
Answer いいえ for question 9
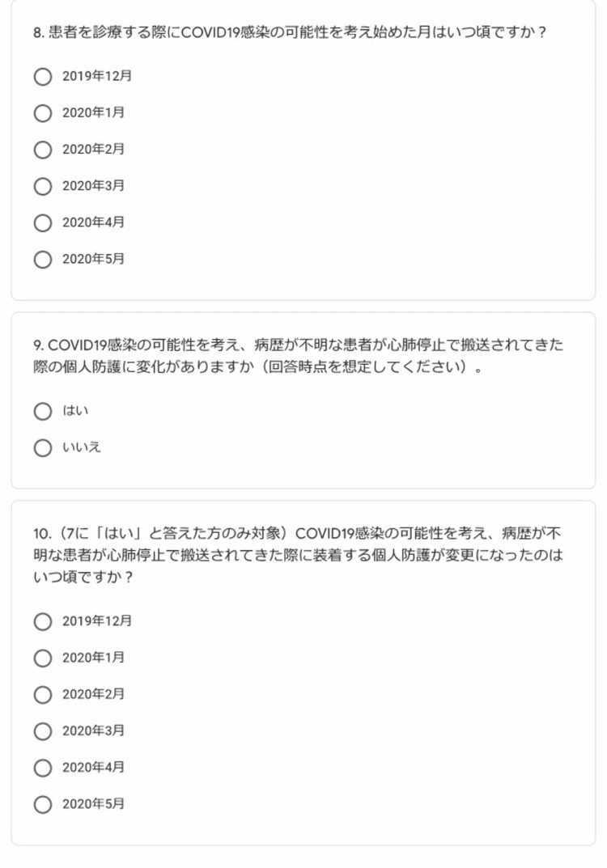tap(43, 448)
